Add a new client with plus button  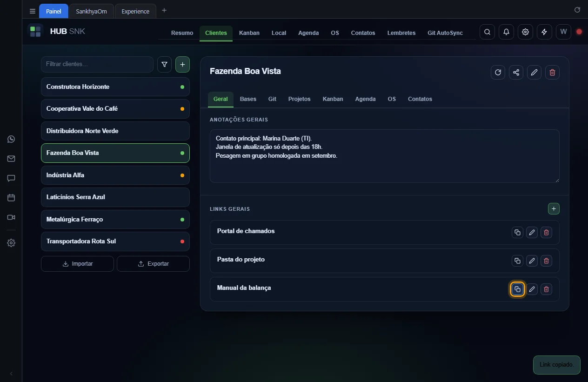click(182, 65)
